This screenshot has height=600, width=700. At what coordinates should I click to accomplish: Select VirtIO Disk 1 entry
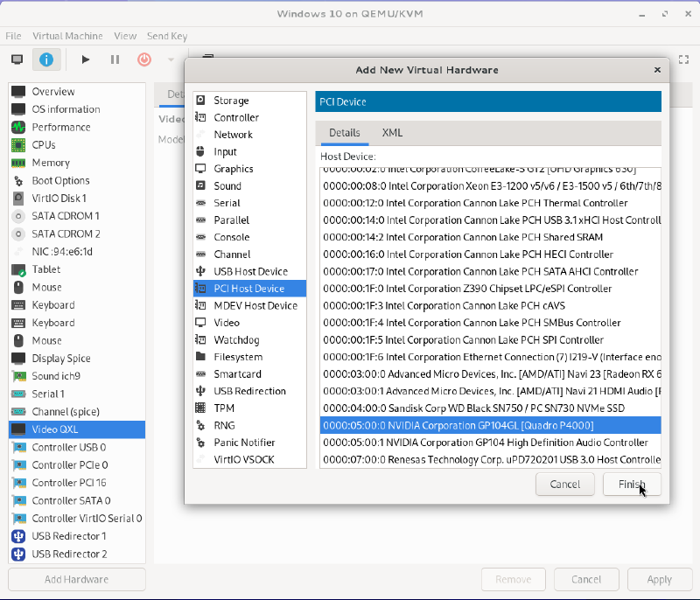(x=77, y=199)
